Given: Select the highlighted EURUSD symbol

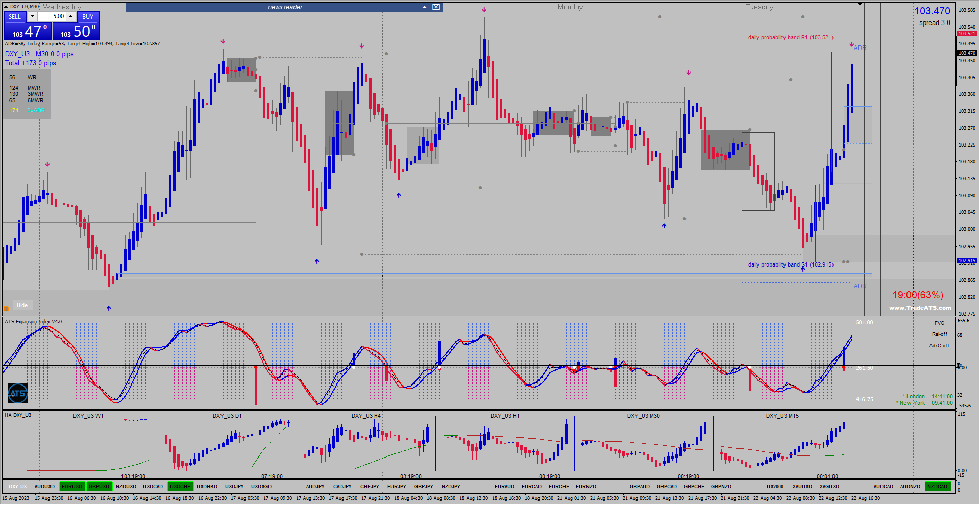Looking at the screenshot, I should 72,486.
